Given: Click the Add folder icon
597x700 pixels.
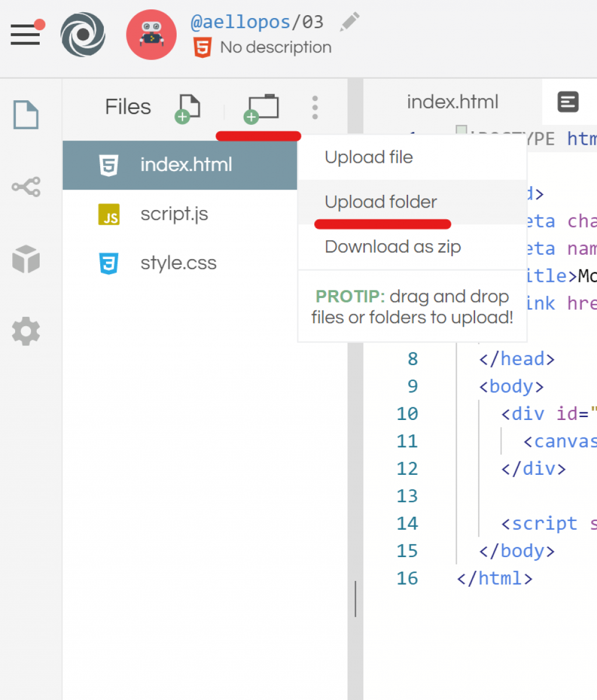Looking at the screenshot, I should [262, 108].
